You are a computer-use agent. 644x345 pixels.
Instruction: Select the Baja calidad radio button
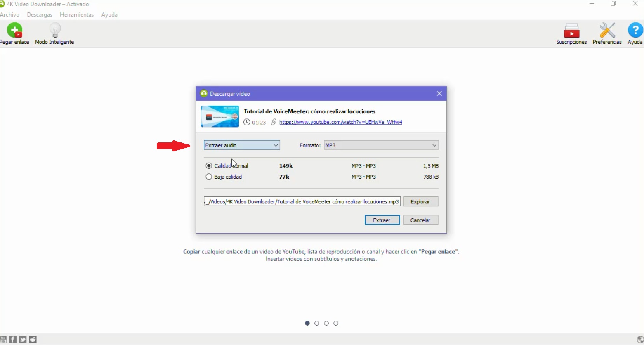click(209, 177)
